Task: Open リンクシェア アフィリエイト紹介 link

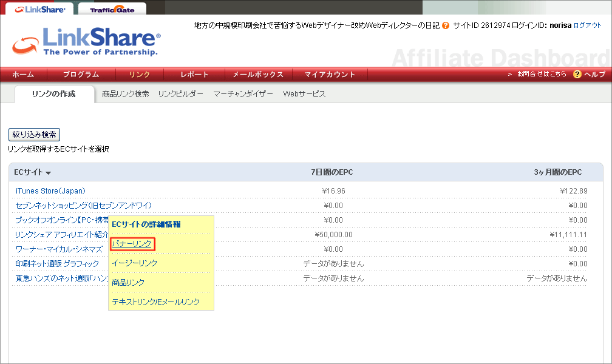Action: [x=62, y=234]
